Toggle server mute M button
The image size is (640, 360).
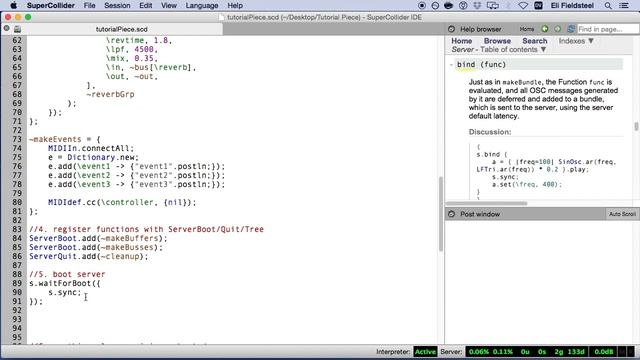(622, 351)
